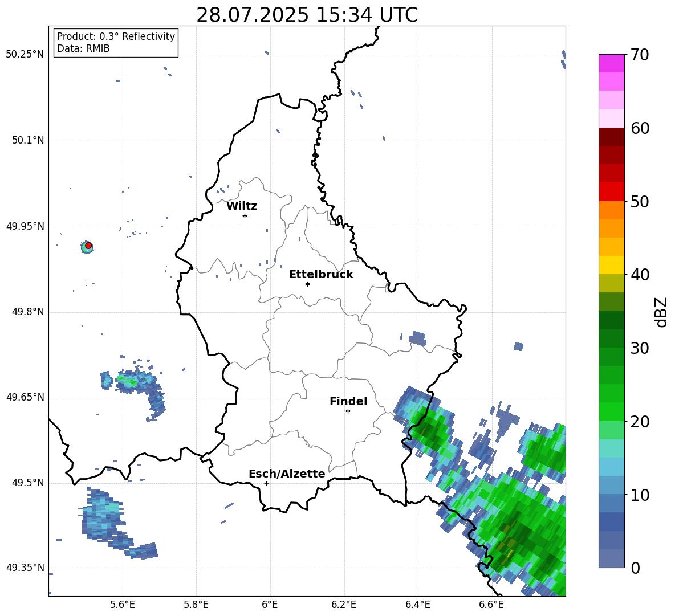Select the Esch/Alzette city label
This screenshot has width=675, height=616.
tap(287, 474)
